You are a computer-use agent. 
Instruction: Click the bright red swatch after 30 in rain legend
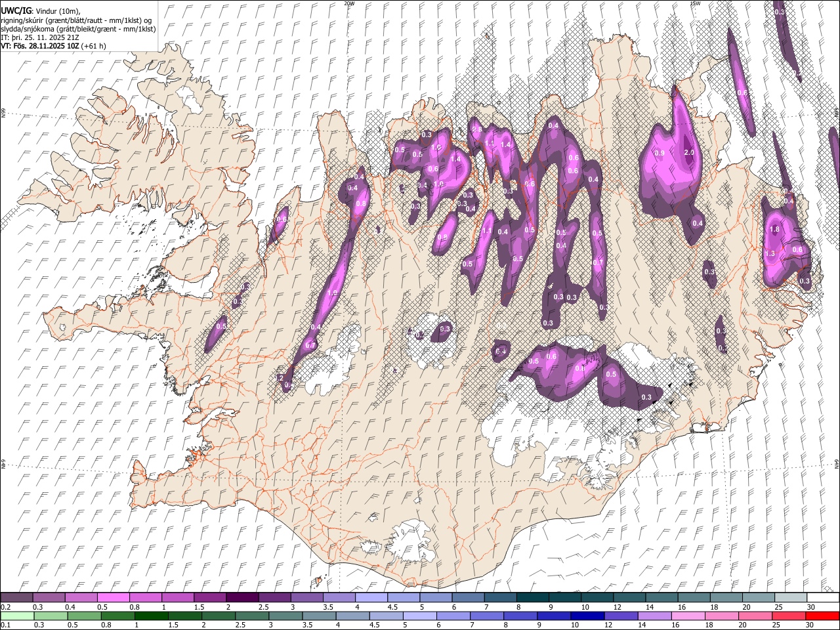tap(822, 616)
